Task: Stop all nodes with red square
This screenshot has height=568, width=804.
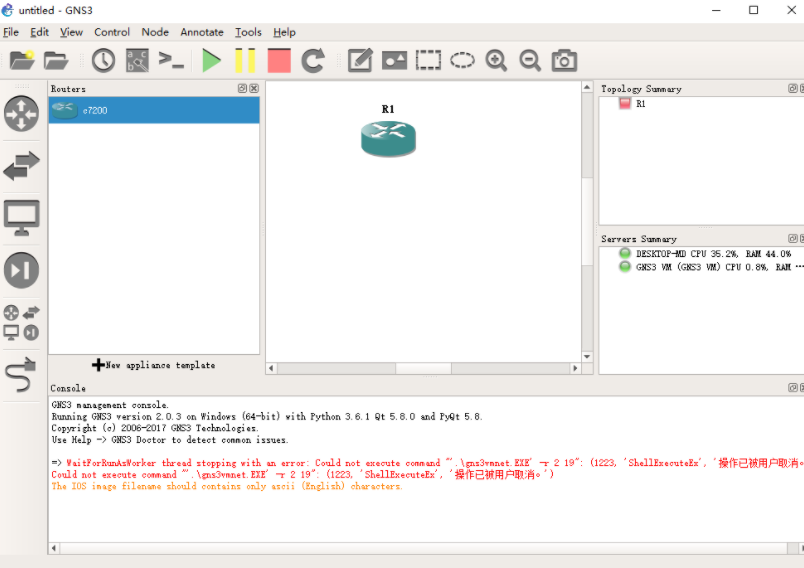Action: click(279, 60)
